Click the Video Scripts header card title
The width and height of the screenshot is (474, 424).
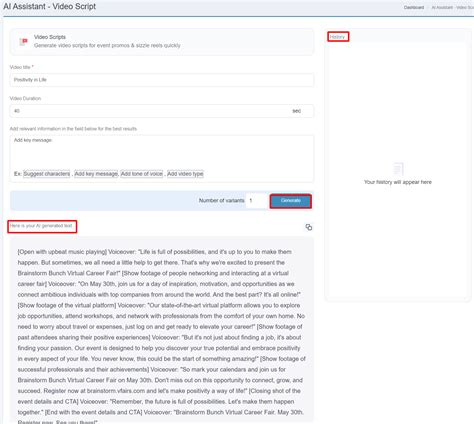click(50, 37)
